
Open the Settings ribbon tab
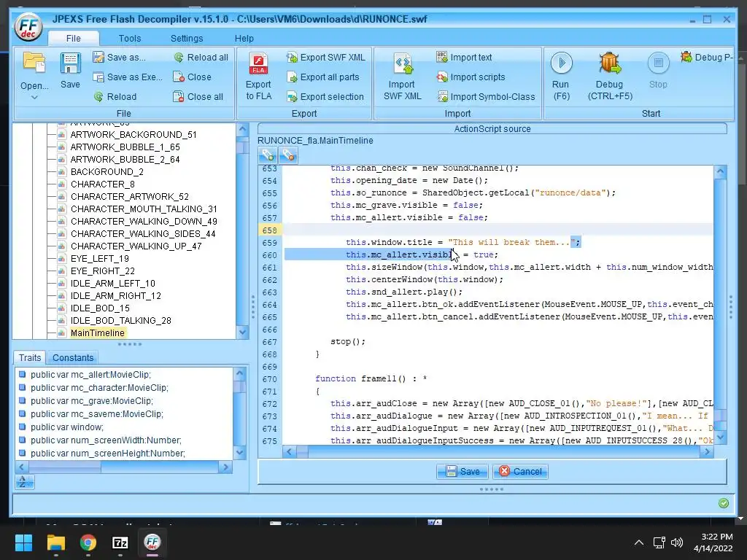(187, 38)
